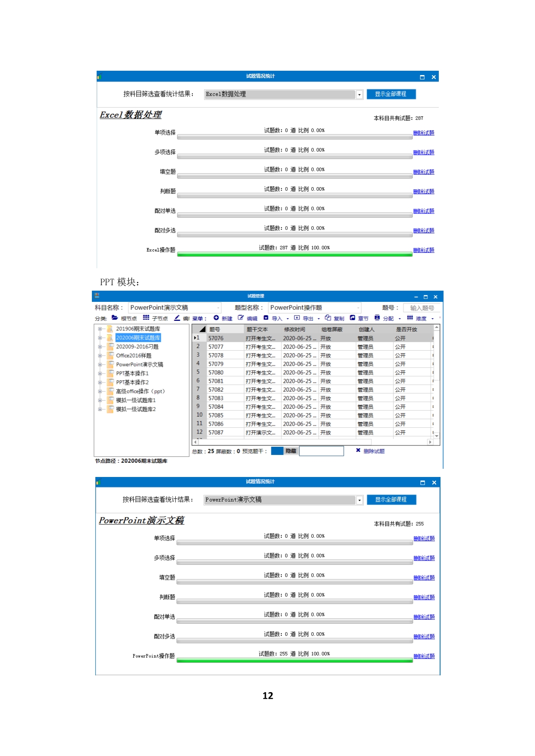Open the 导入 (import) dropdown arrow
The image size is (535, 756).
[x=288, y=319]
